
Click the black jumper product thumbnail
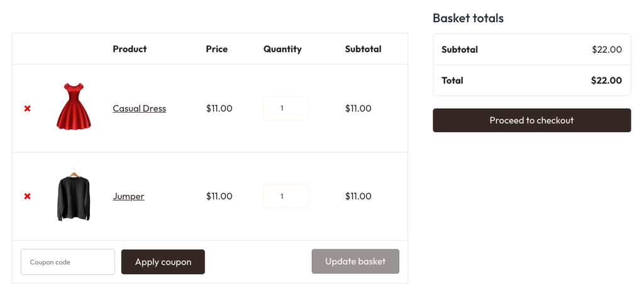[74, 196]
